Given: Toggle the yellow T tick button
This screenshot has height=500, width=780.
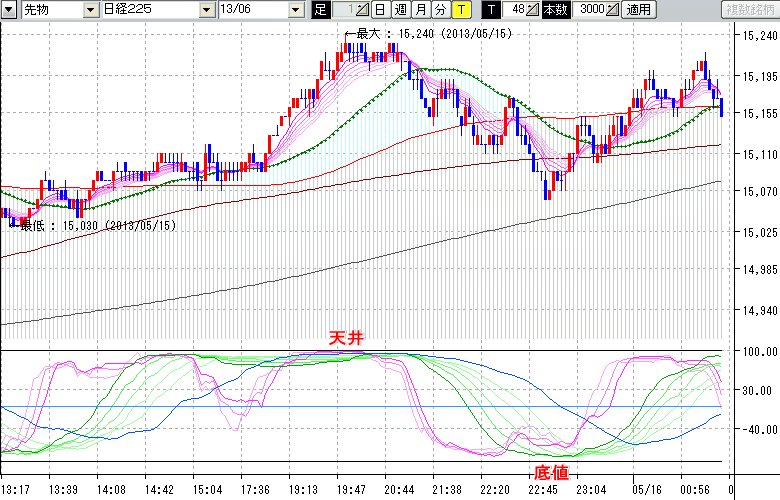Looking at the screenshot, I should pyautogui.click(x=461, y=10).
